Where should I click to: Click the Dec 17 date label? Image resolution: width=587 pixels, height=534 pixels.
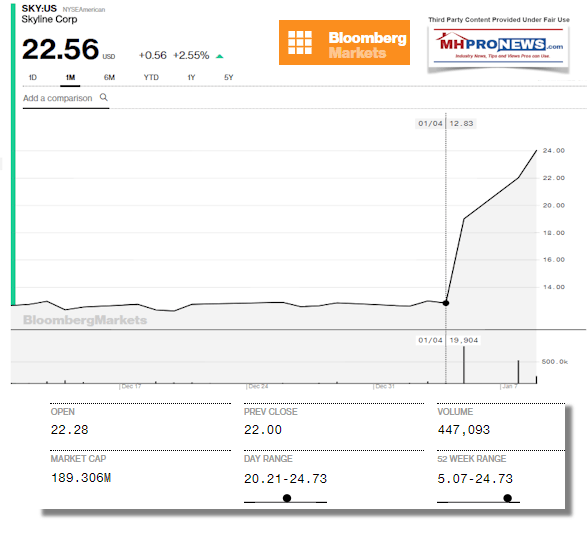131,386
